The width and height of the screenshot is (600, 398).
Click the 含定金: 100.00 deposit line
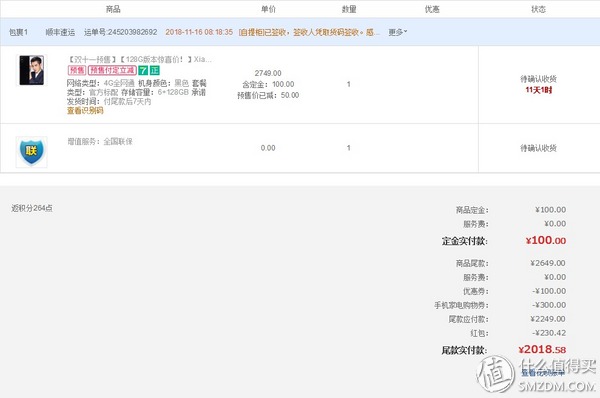(268, 84)
